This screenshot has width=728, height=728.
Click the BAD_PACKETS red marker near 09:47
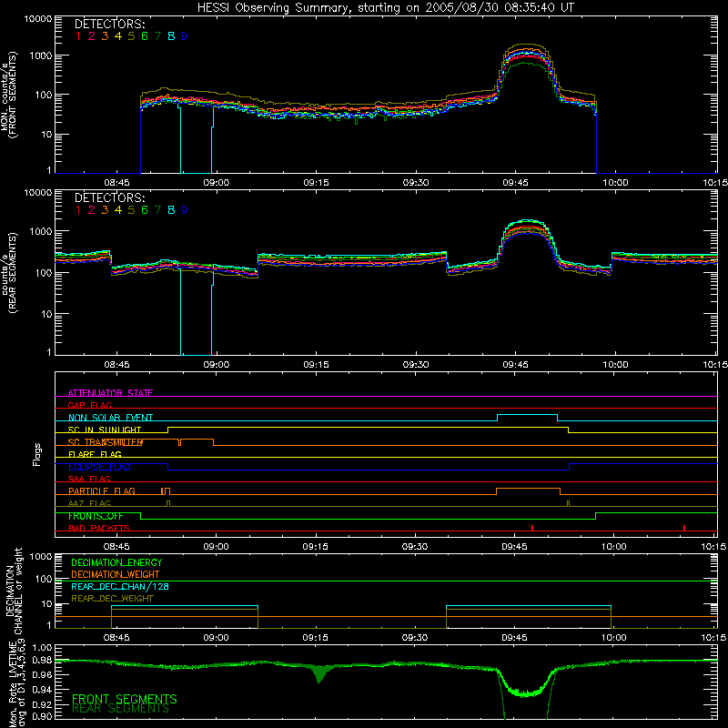(x=532, y=528)
